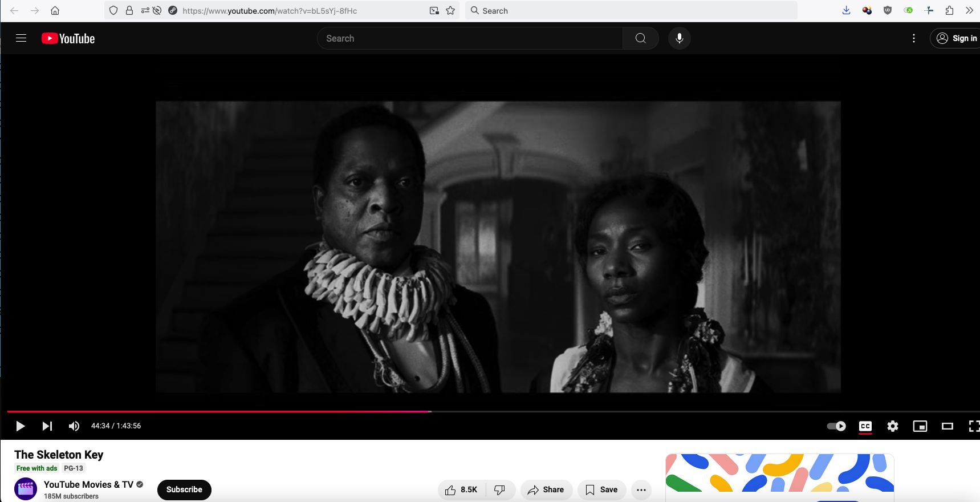
Task: Open more actions ellipsis below the video
Action: pos(641,490)
